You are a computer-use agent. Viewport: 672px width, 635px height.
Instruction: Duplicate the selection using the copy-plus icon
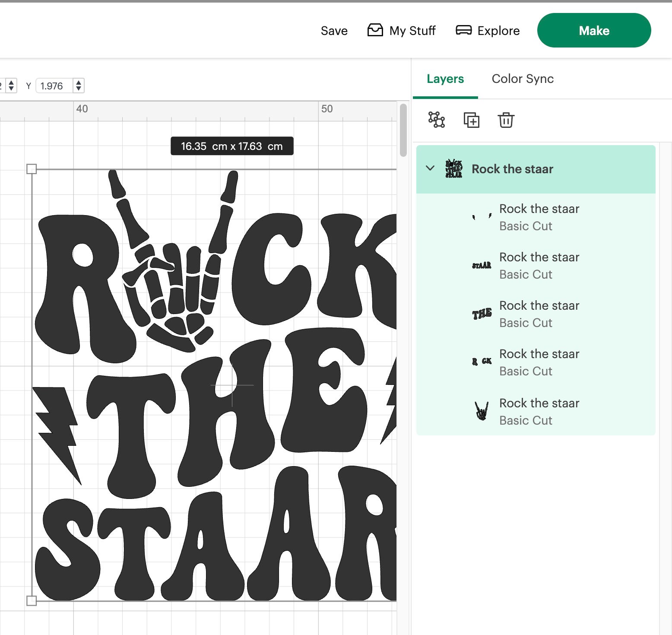[471, 121]
